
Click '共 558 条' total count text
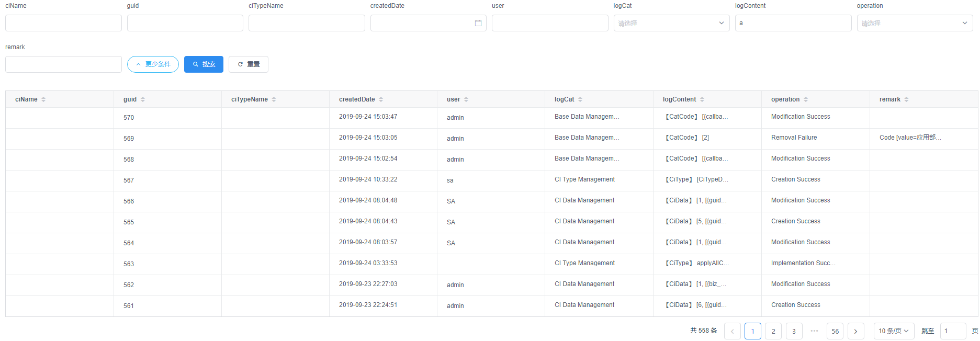pos(704,331)
